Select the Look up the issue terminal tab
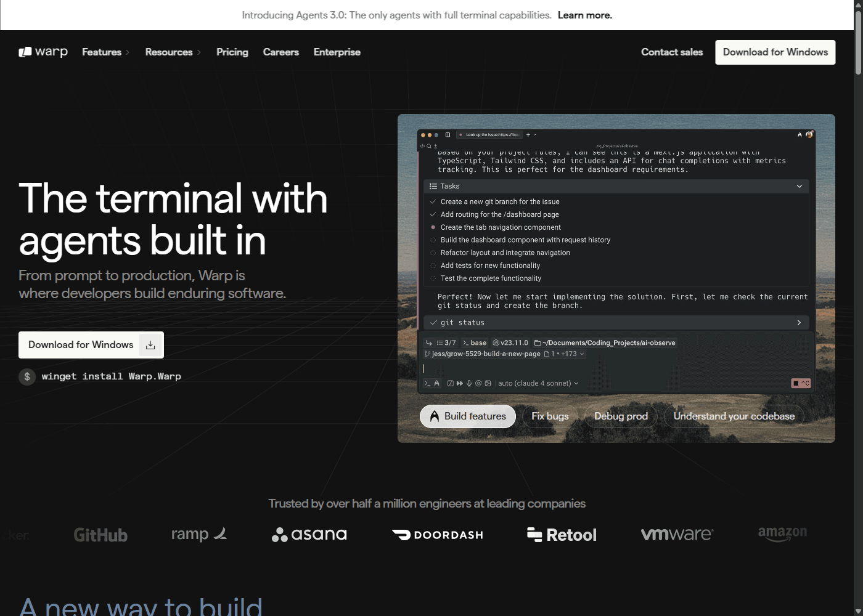 pyautogui.click(x=489, y=134)
